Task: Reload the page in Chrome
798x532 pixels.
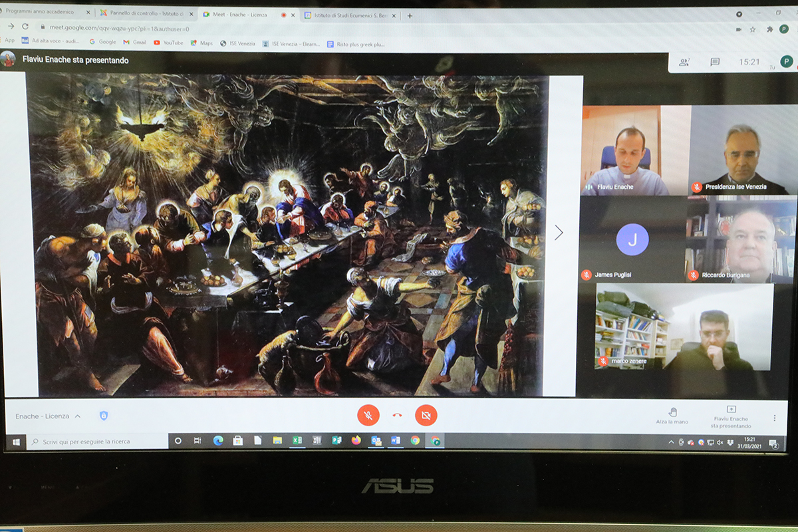Action: [25, 27]
